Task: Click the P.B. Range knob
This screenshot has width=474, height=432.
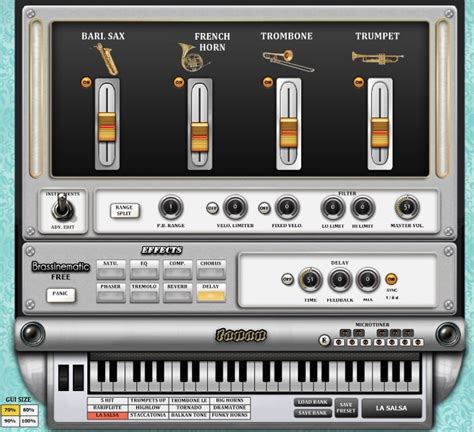Action: tap(171, 207)
